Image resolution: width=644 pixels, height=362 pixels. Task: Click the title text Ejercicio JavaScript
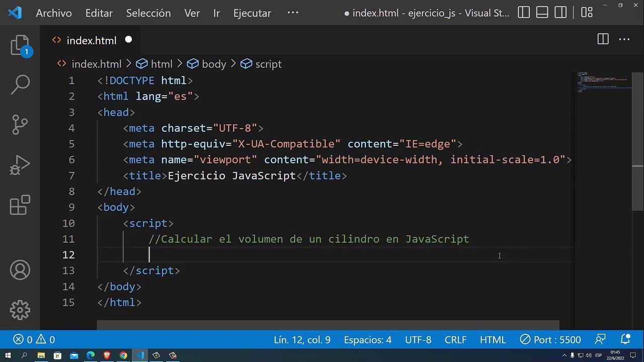pyautogui.click(x=231, y=175)
